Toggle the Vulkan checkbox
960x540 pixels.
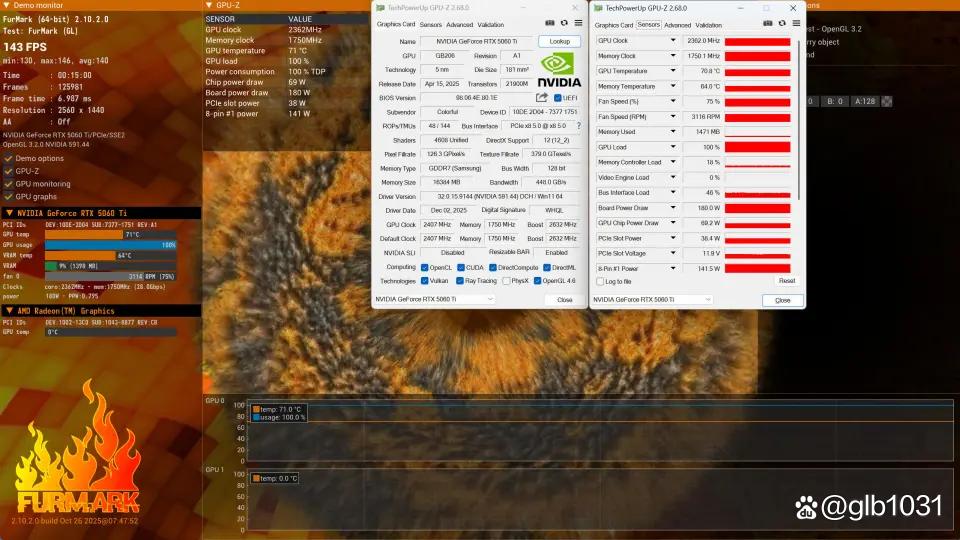point(424,281)
